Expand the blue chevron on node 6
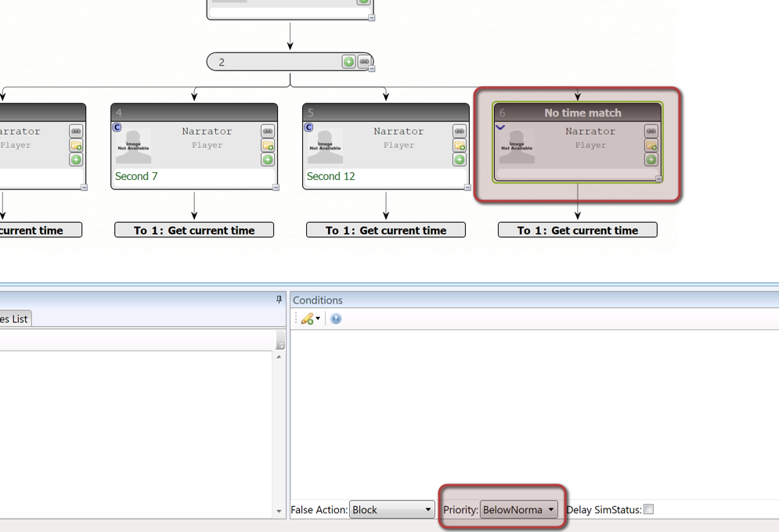 (500, 128)
